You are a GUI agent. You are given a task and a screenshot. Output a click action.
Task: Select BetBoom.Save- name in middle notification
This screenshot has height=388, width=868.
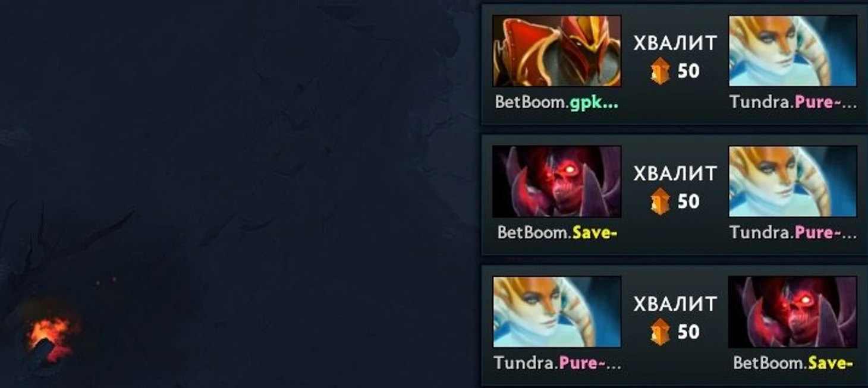click(x=557, y=232)
